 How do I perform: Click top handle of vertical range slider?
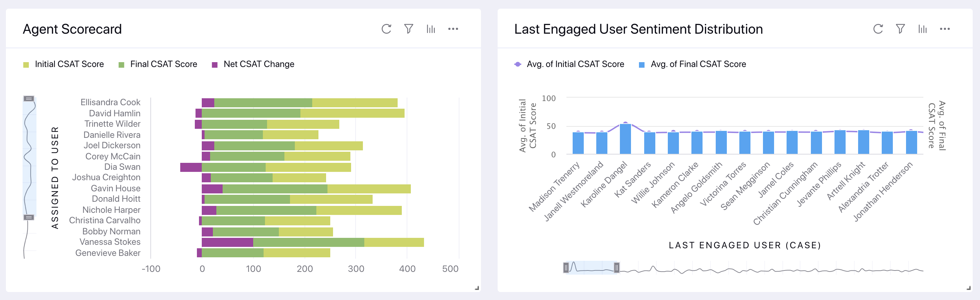point(29,99)
